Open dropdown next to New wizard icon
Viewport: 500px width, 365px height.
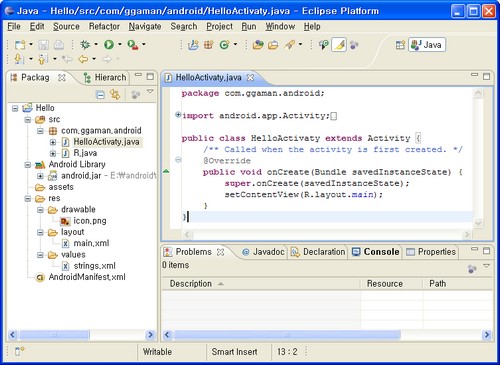(x=31, y=44)
